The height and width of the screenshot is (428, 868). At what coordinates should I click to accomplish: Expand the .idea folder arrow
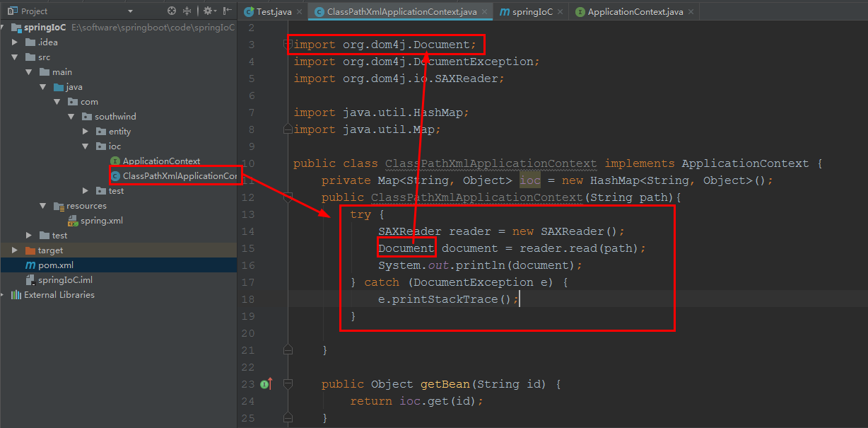[x=15, y=42]
